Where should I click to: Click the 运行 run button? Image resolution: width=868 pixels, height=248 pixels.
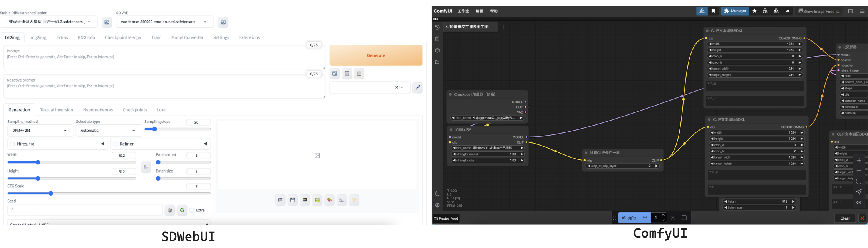(629, 218)
